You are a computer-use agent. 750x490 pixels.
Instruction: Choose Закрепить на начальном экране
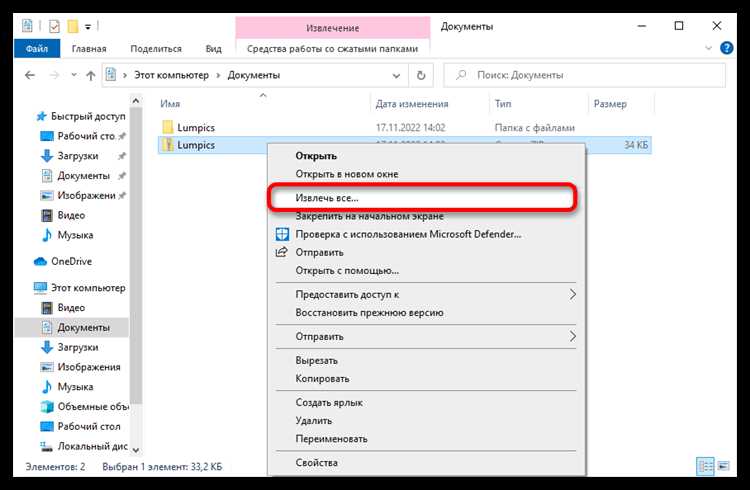pyautogui.click(x=369, y=216)
